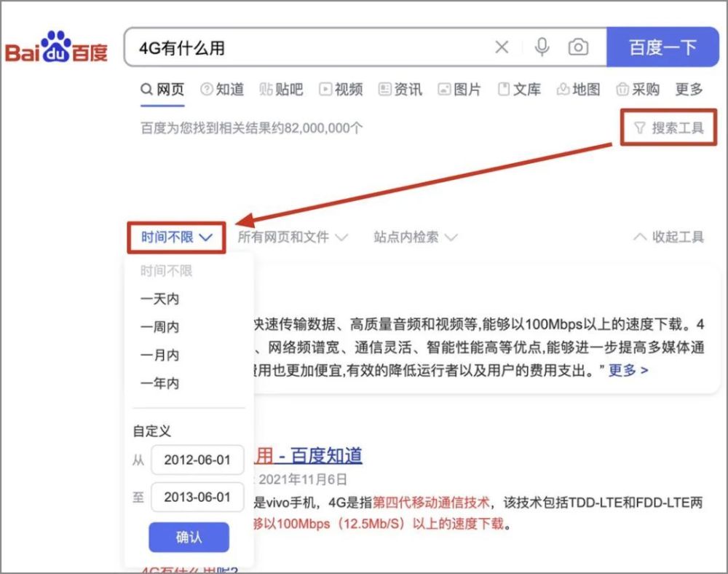Start voice search with microphone icon
The image size is (728, 574).
point(542,47)
